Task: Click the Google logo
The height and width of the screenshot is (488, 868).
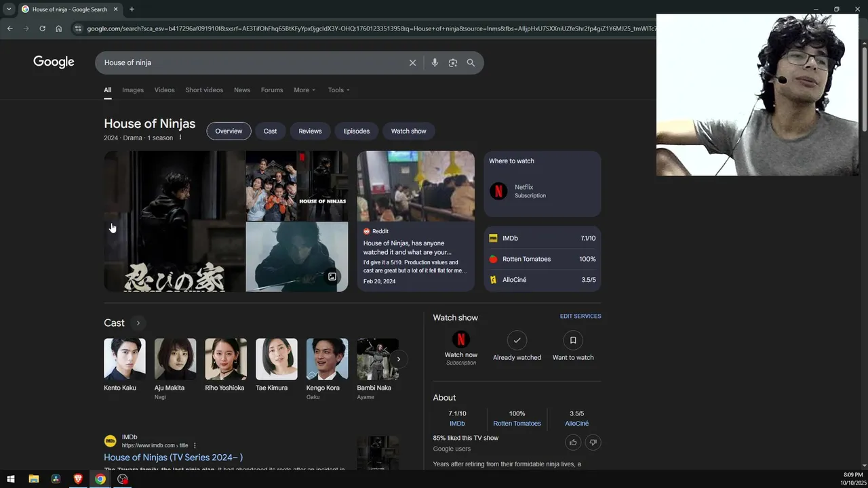Action: [54, 62]
